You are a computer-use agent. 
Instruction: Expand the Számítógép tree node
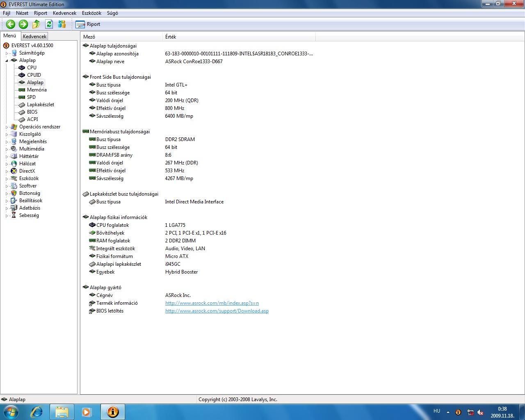[x=7, y=53]
